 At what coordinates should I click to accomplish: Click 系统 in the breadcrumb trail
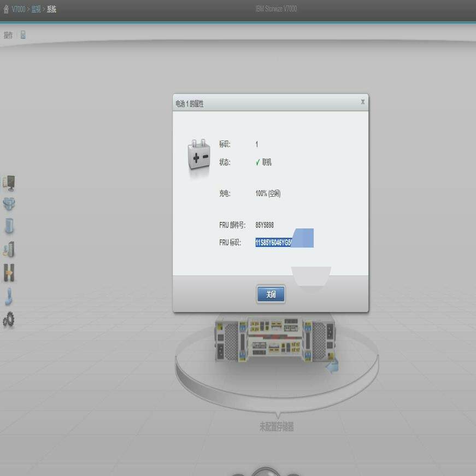click(x=50, y=9)
